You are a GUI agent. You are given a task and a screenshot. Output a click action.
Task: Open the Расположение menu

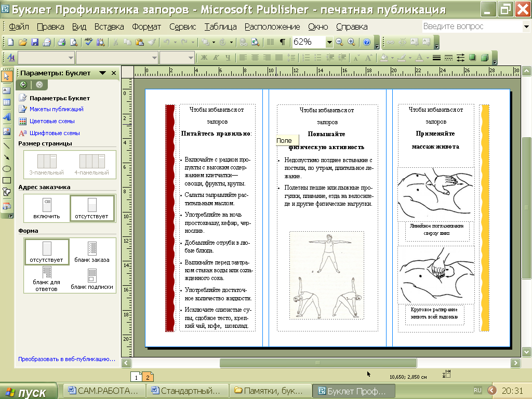[272, 27]
